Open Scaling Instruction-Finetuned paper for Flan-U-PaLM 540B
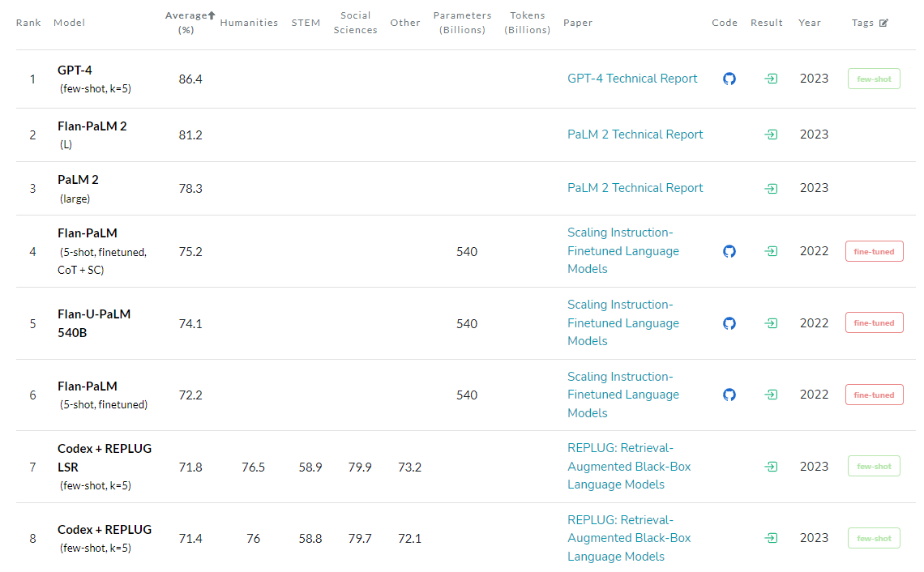Viewport: 924px width, 572px height. (622, 322)
